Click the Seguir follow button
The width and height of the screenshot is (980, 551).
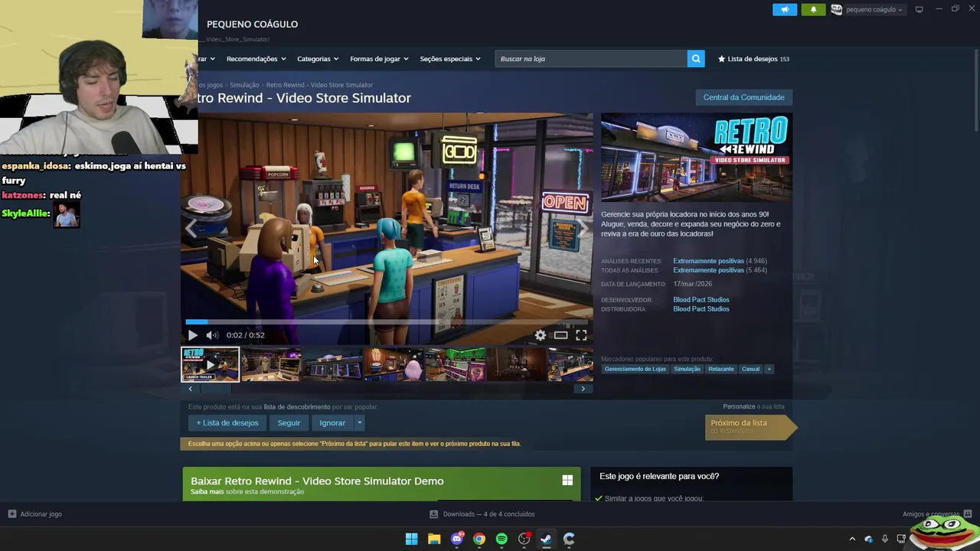(x=289, y=422)
